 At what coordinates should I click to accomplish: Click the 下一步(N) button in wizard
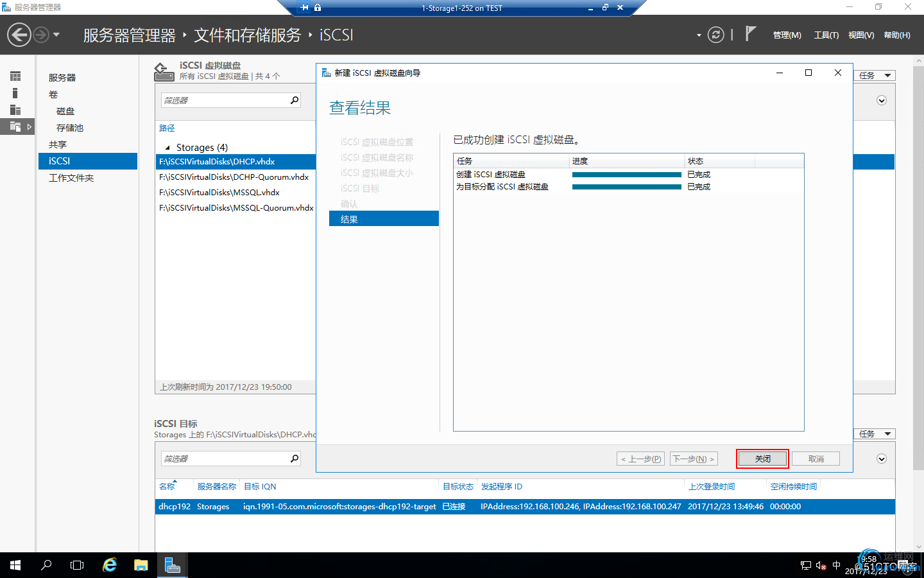coord(694,459)
